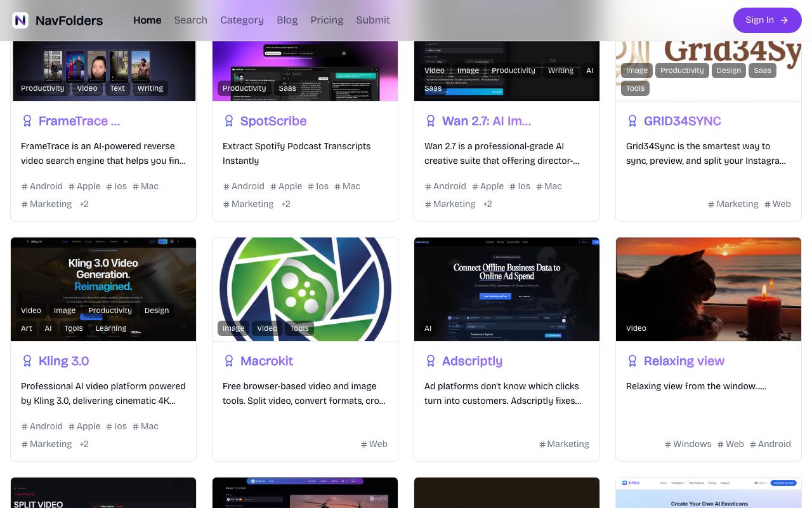Click the award badge icon beside Wan 2.7
Image resolution: width=812 pixels, height=508 pixels.
pos(431,121)
